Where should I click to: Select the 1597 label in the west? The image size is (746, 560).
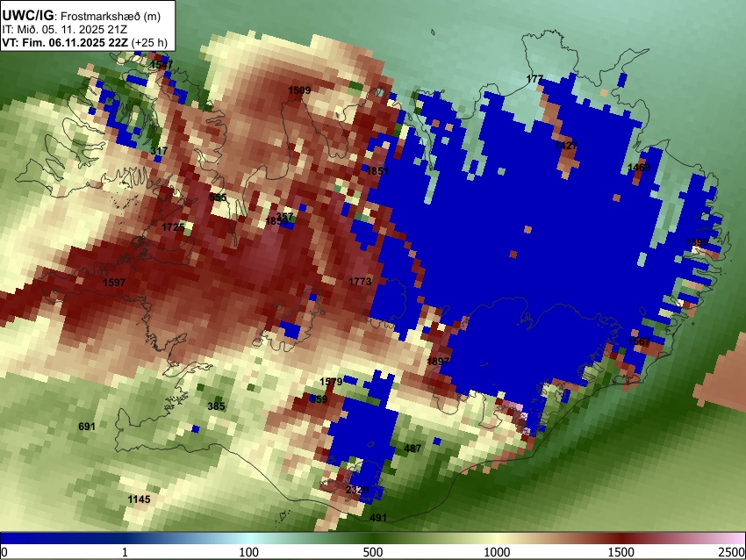114,282
